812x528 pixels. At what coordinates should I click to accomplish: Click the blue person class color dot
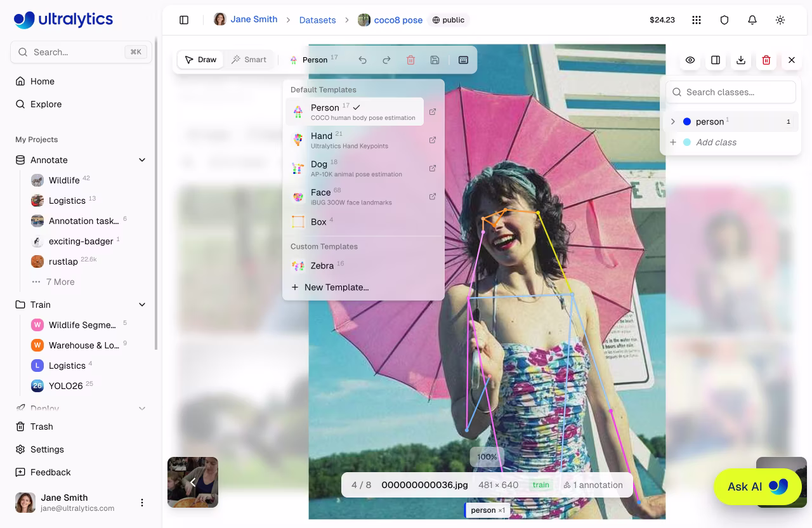tap(687, 121)
